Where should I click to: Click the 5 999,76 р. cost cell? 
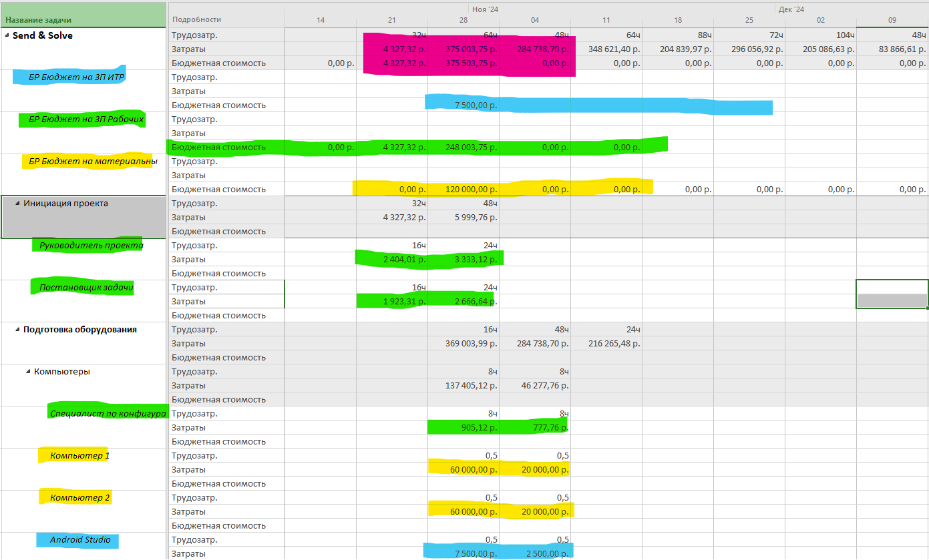463,218
